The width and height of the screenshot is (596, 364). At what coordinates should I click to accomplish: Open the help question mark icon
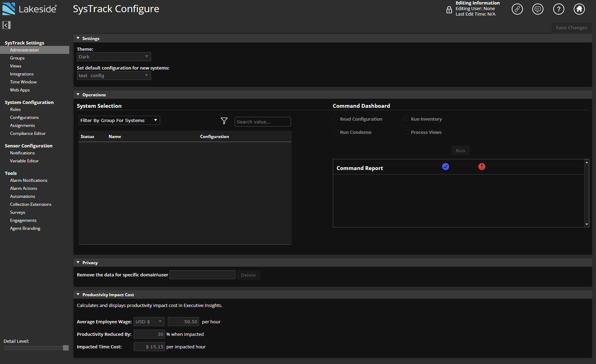(x=558, y=9)
